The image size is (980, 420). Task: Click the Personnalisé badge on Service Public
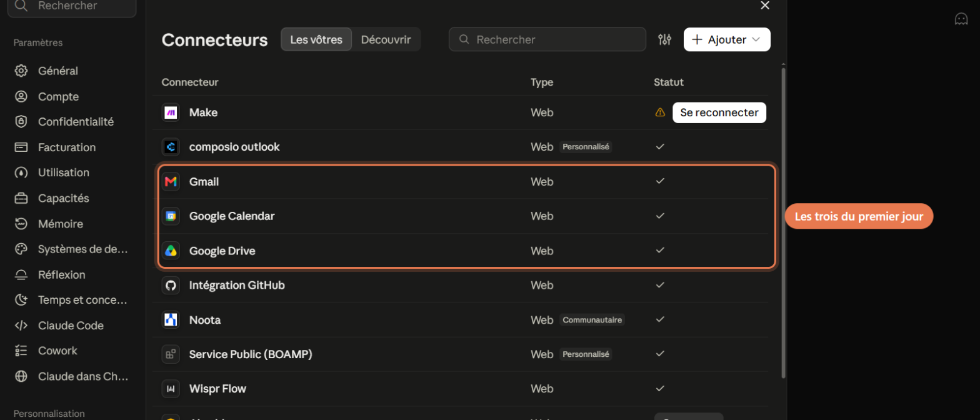point(586,354)
